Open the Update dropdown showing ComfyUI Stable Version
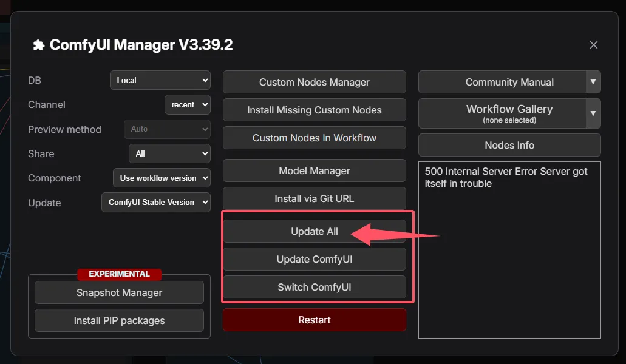Viewport: 626px width, 364px height. coord(156,202)
